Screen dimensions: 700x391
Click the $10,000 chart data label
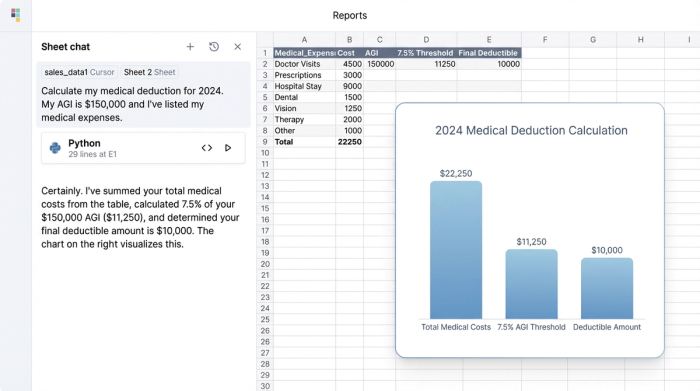point(607,250)
